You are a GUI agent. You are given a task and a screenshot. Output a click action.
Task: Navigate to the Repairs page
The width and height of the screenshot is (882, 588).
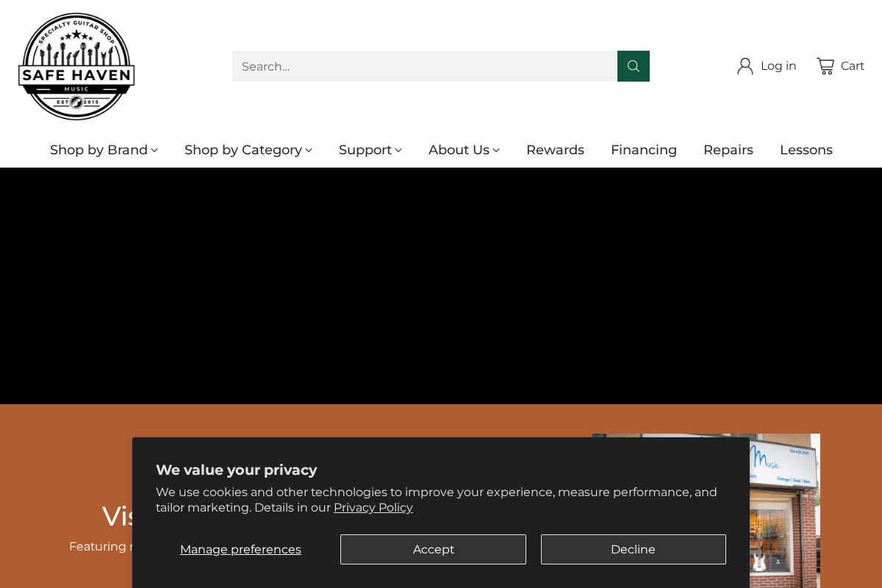pyautogui.click(x=728, y=150)
